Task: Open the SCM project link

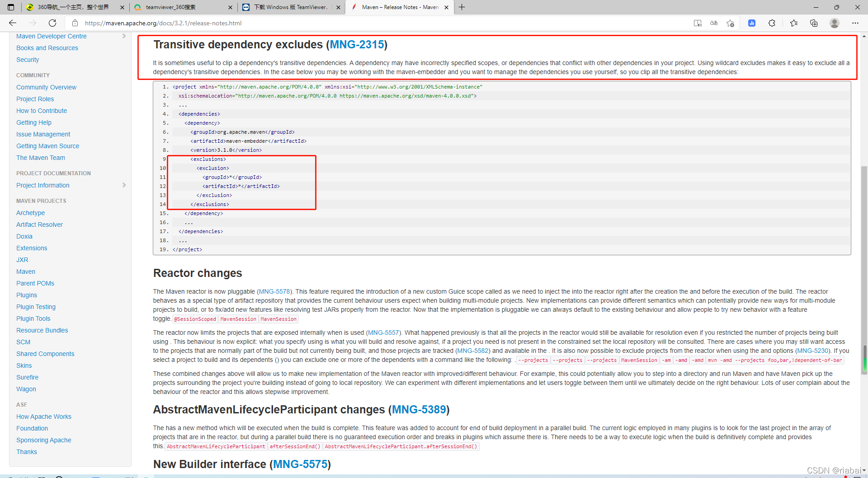Action: tap(24, 342)
